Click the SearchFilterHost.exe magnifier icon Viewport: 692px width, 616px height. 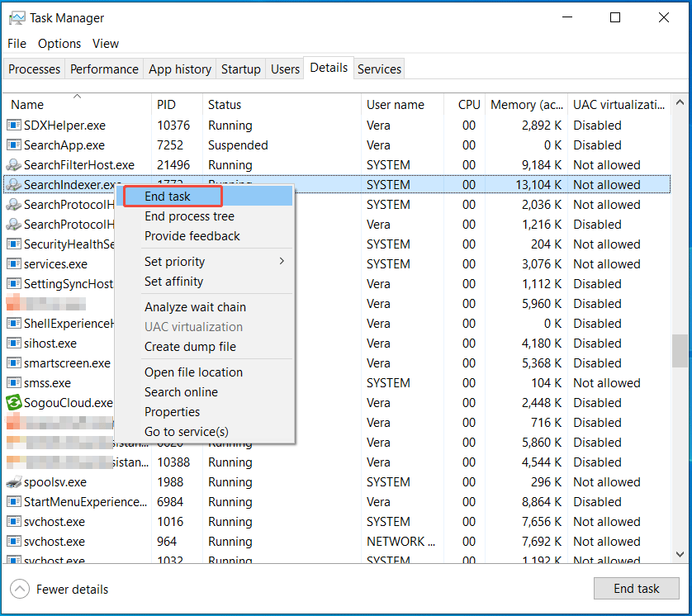tap(14, 164)
